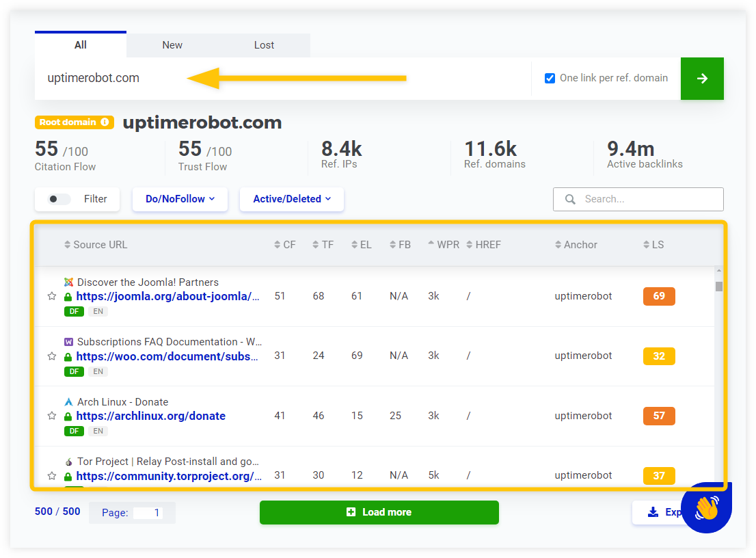
Task: Open the Active/Deleted dropdown
Action: click(x=291, y=199)
